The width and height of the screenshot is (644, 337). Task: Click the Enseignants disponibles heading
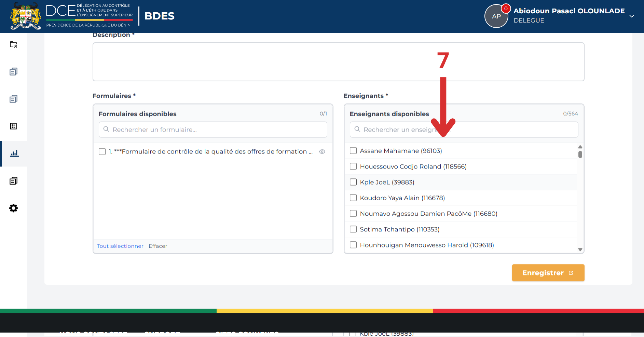point(389,114)
